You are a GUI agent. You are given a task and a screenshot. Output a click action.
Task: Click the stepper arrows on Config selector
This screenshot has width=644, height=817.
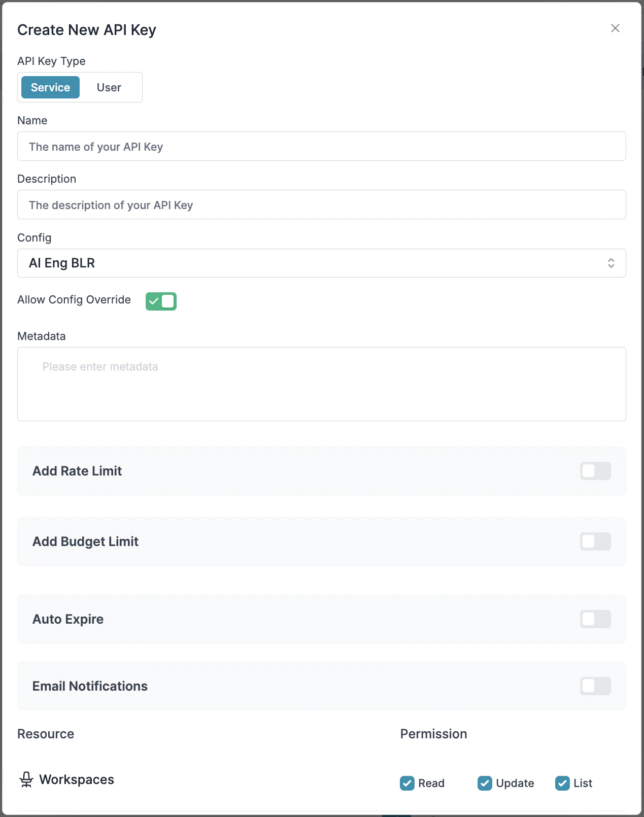click(x=613, y=263)
